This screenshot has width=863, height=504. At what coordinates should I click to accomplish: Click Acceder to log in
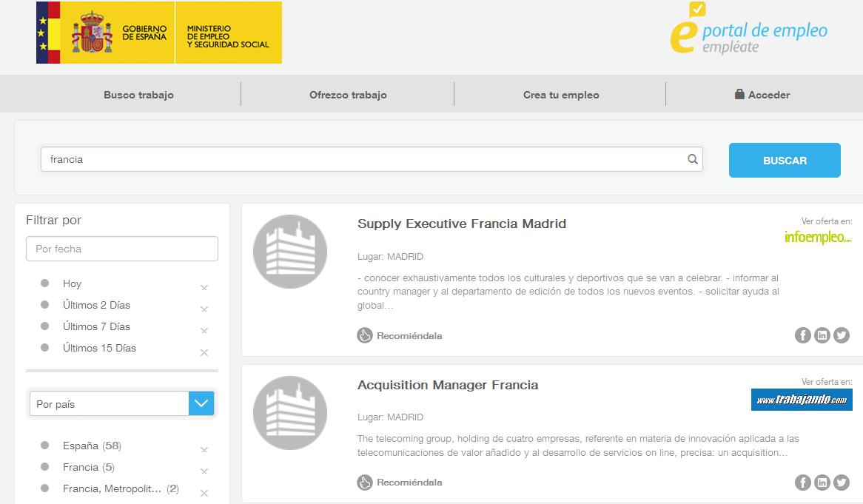[x=762, y=95]
